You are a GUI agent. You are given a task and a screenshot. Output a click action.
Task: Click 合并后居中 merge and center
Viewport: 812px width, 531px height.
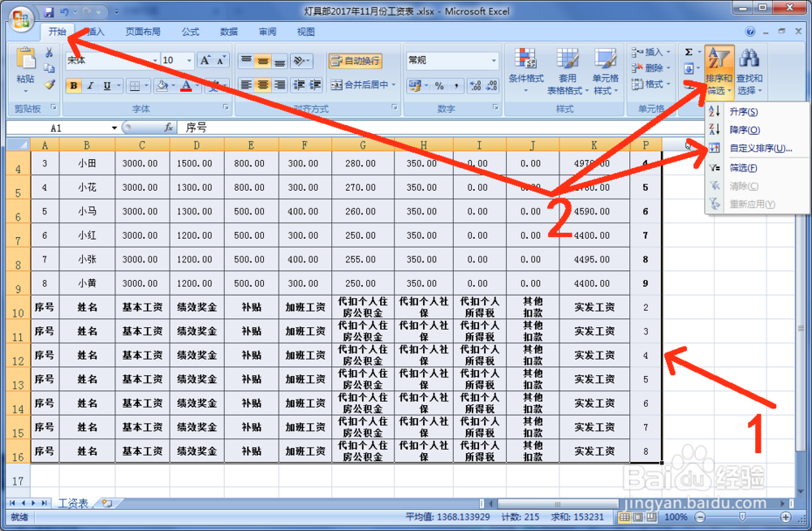(360, 84)
